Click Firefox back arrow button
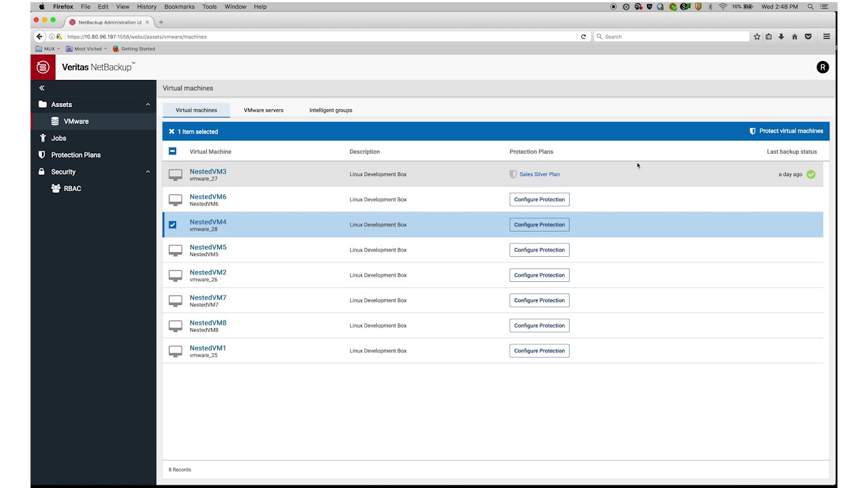 39,37
